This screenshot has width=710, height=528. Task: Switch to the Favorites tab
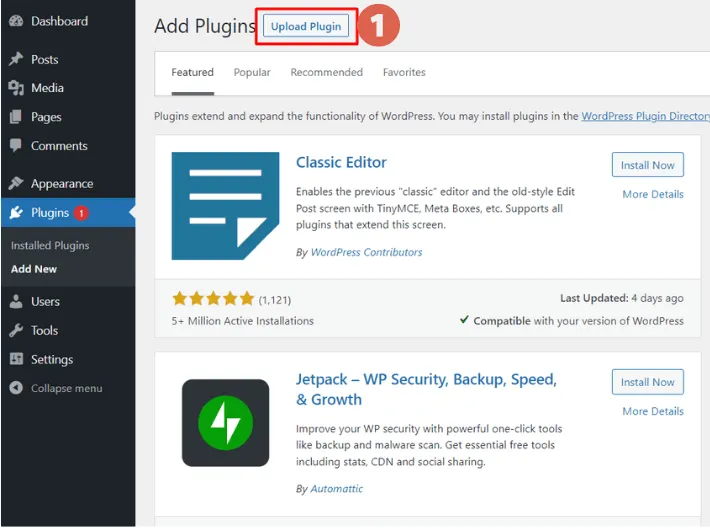[404, 72]
